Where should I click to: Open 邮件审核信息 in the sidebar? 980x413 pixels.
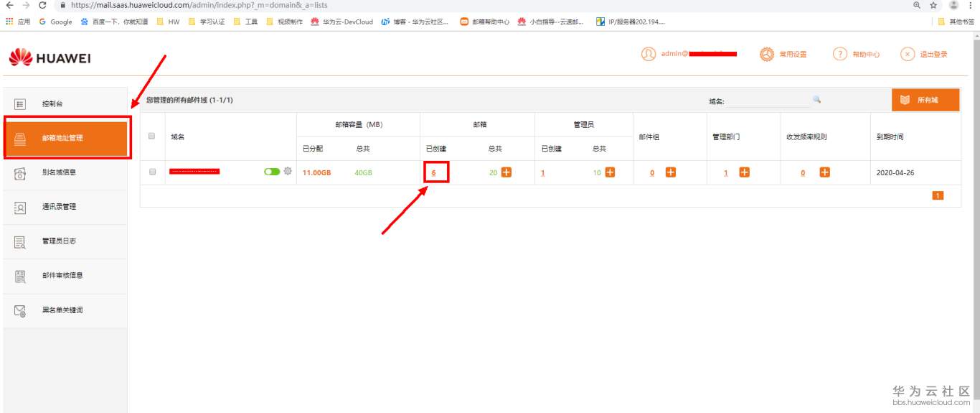point(65,276)
